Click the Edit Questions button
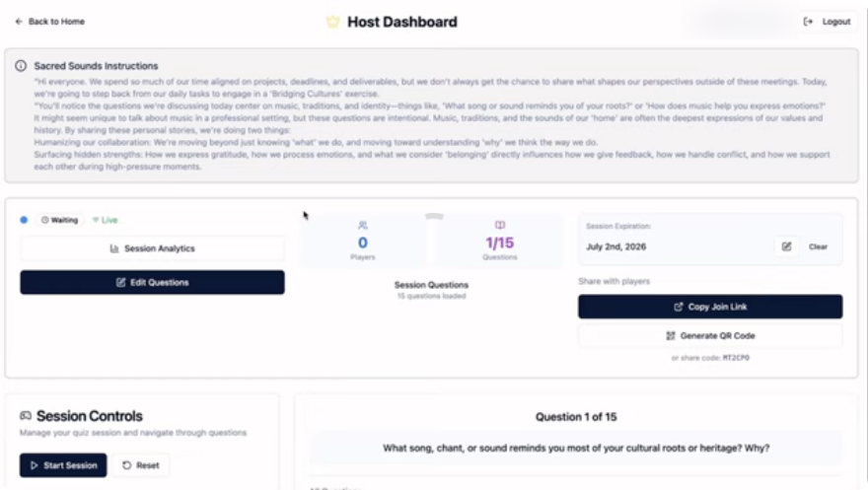The image size is (868, 490). pyautogui.click(x=152, y=282)
